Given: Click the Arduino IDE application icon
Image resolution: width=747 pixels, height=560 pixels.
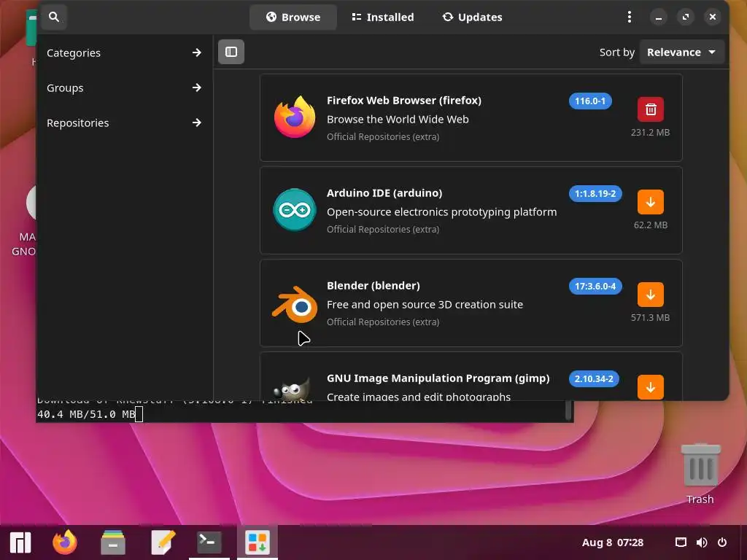Looking at the screenshot, I should pos(295,210).
